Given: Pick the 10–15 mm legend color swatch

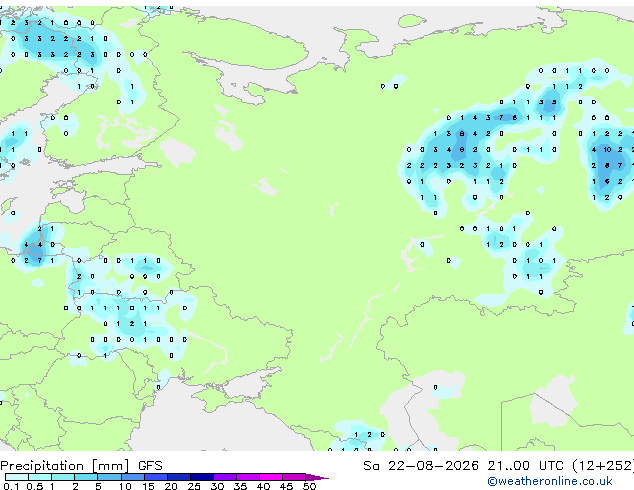Looking at the screenshot, I should 133,477.
